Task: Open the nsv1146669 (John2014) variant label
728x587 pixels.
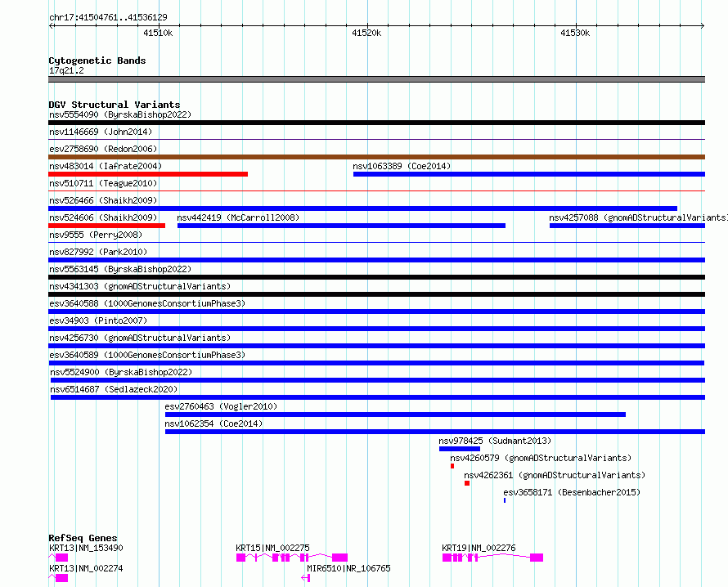Action: [101, 132]
